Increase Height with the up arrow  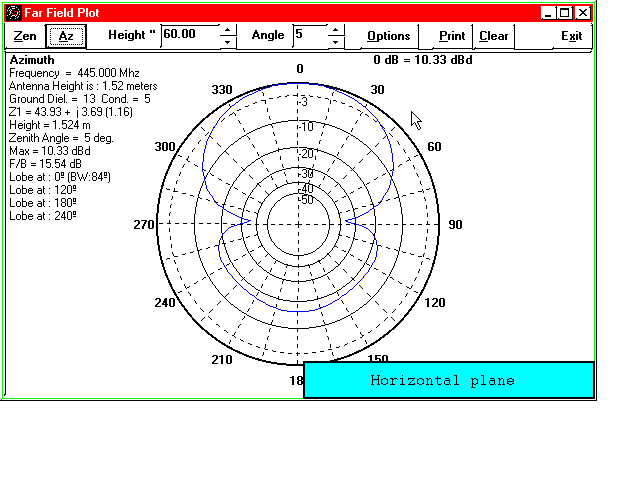point(228,30)
